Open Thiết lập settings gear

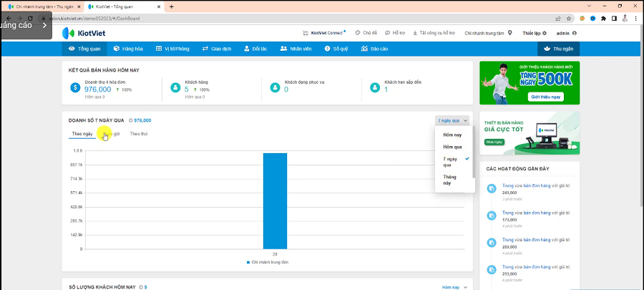tap(535, 33)
